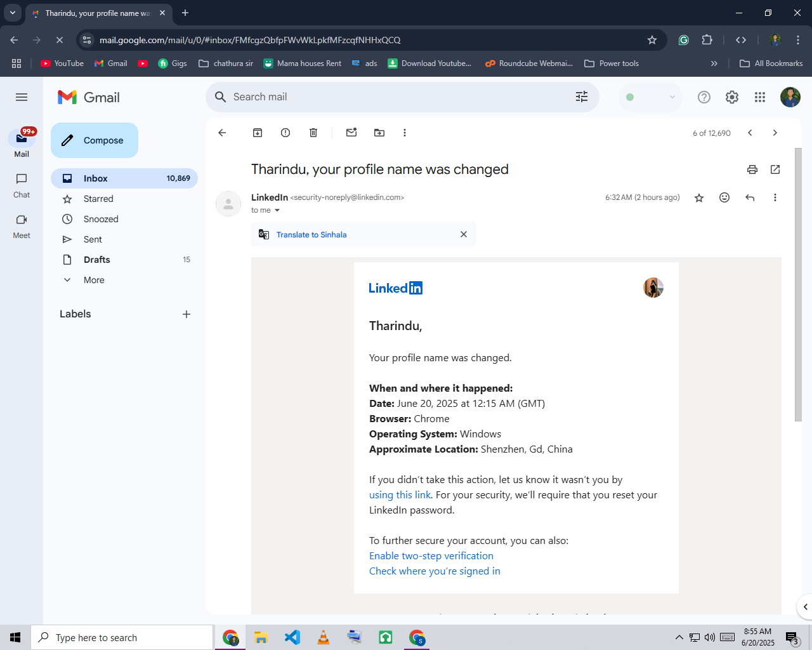Open Power tools bookmark folder
The height and width of the screenshot is (650, 812).
[612, 63]
